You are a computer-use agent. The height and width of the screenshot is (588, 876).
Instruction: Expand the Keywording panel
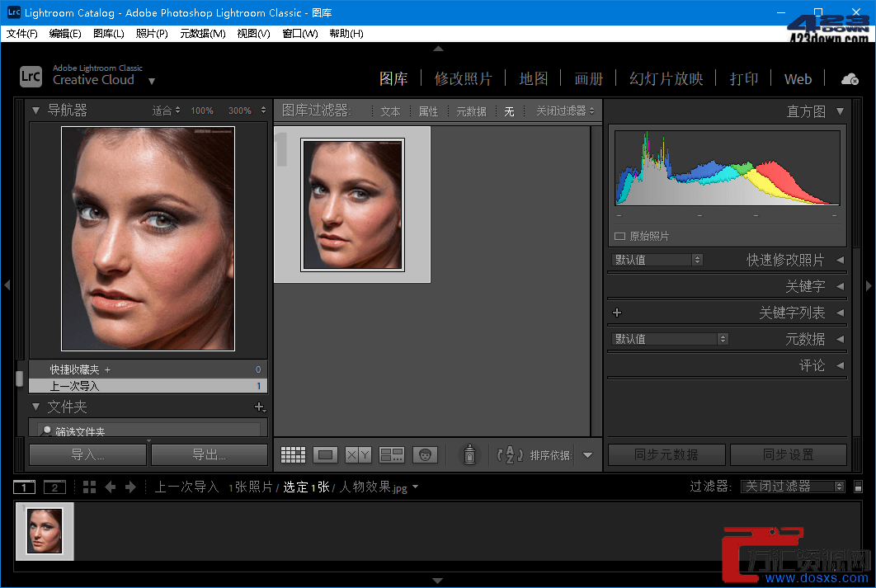pos(840,286)
